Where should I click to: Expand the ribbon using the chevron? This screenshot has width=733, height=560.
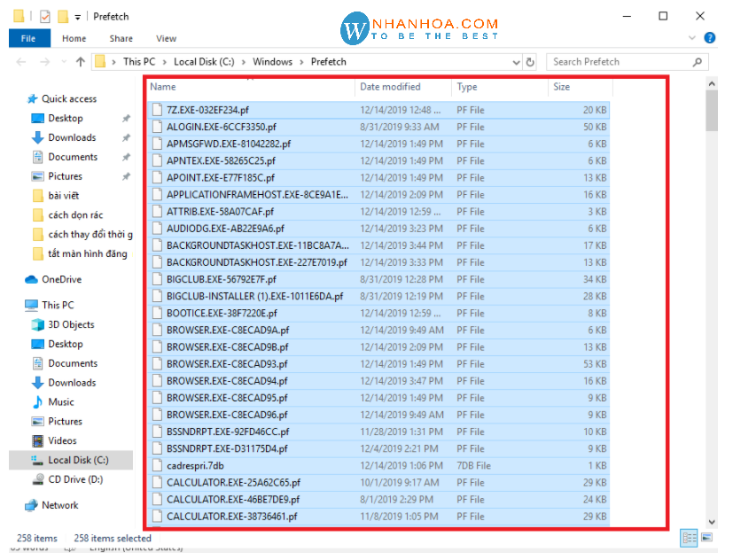[694, 38]
